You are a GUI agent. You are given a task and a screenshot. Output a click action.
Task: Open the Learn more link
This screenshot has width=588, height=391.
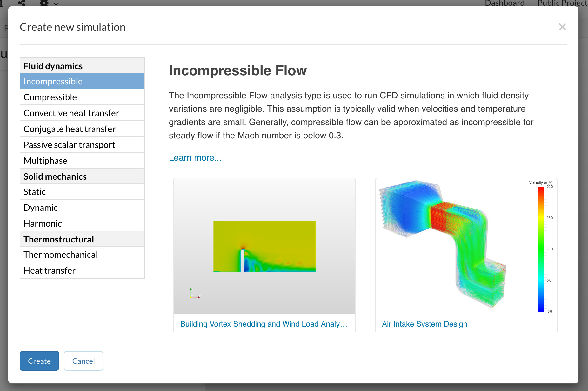tap(195, 158)
